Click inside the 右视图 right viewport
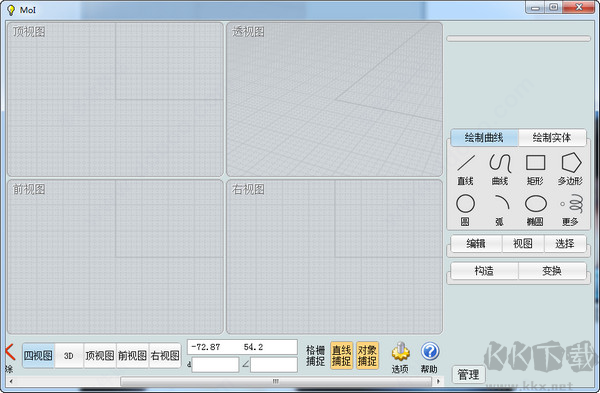The image size is (600, 393). pos(334,257)
